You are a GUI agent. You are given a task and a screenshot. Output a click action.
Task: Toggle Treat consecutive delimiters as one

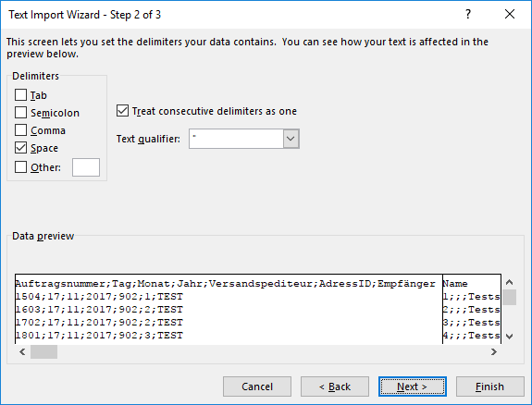point(122,111)
